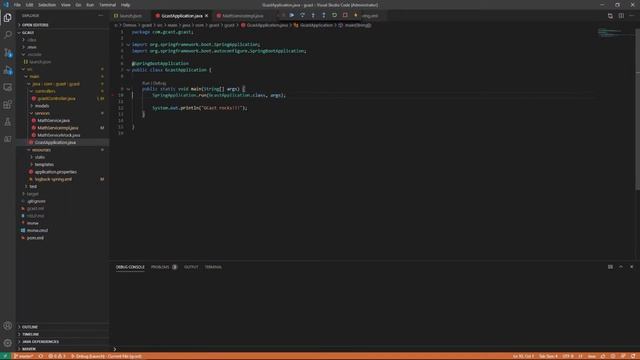Click the notifications bell in status bar
Viewport: 640px width, 360px height.
(x=633, y=356)
